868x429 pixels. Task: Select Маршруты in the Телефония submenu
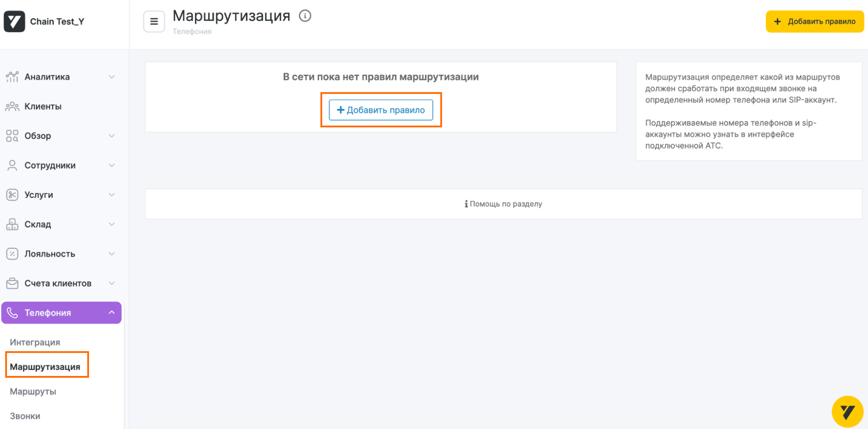coord(33,392)
